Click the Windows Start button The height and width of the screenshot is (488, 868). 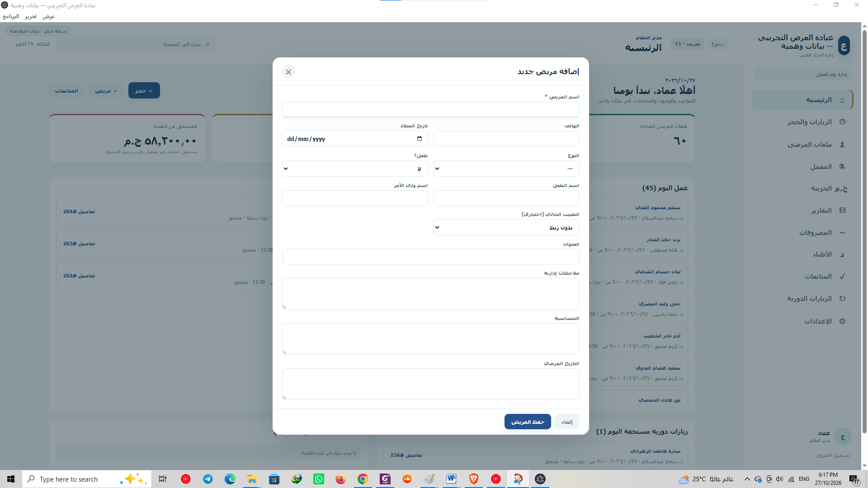11,479
